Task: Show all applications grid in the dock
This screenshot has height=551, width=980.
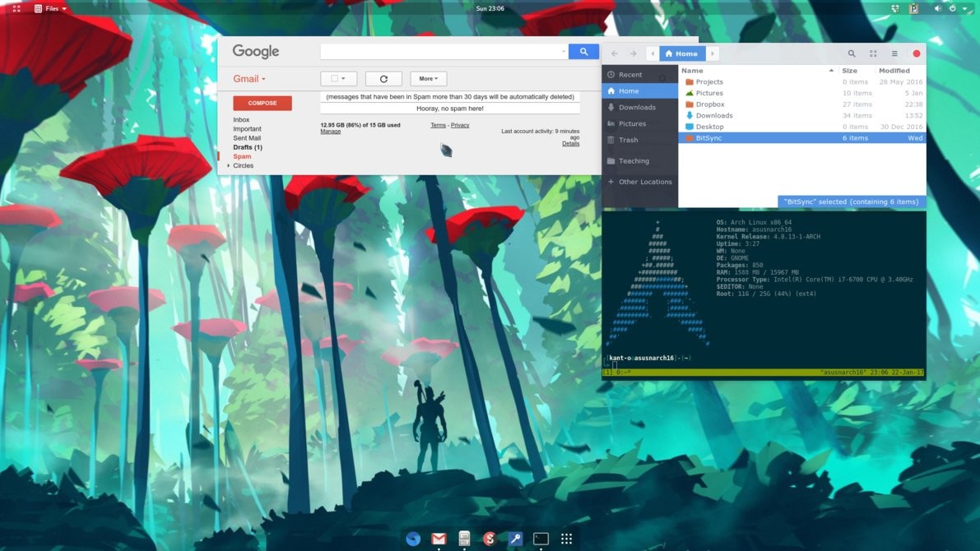Action: click(566, 539)
